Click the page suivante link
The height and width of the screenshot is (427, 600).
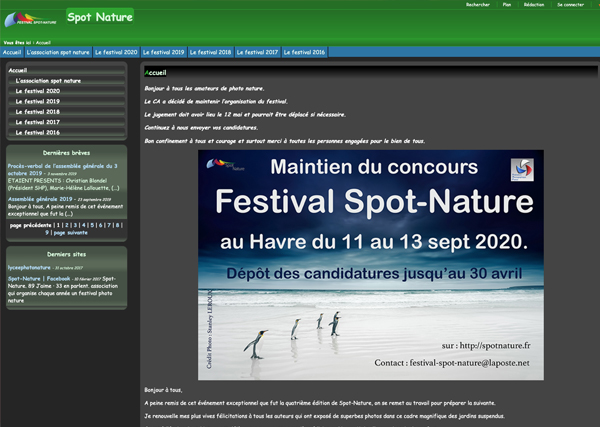(70, 232)
